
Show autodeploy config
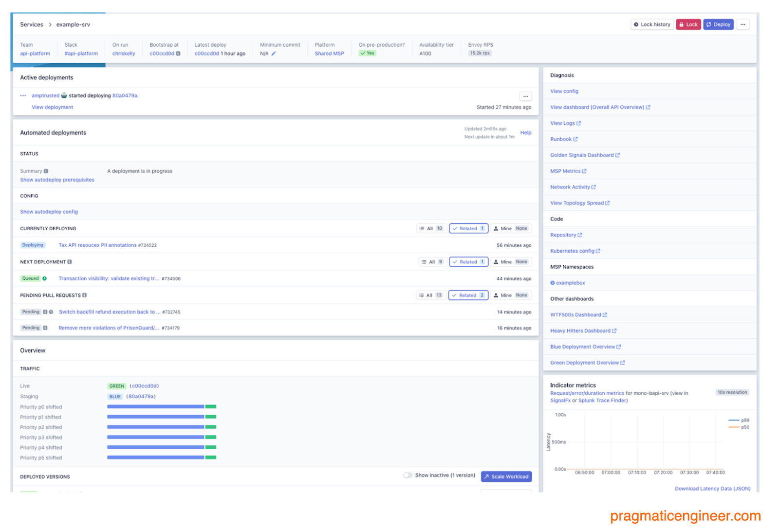click(48, 211)
